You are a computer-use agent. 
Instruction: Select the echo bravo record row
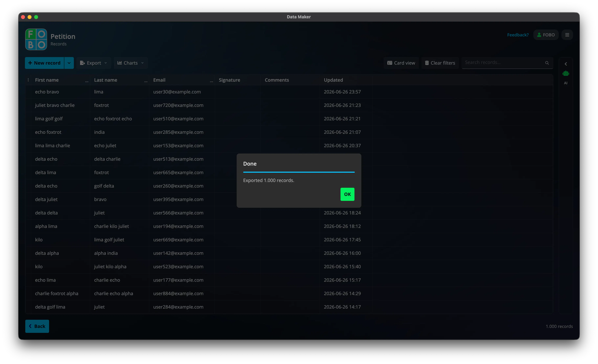289,92
